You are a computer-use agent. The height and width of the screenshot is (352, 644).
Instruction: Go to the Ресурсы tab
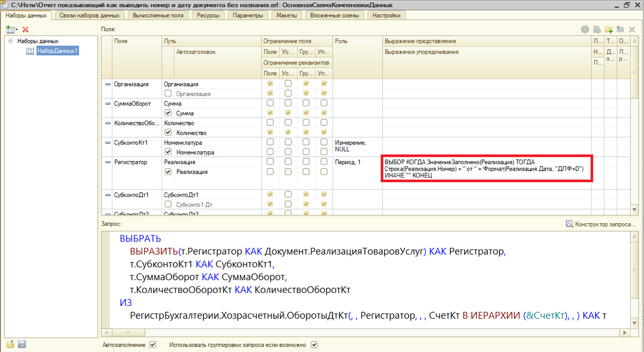tap(207, 16)
